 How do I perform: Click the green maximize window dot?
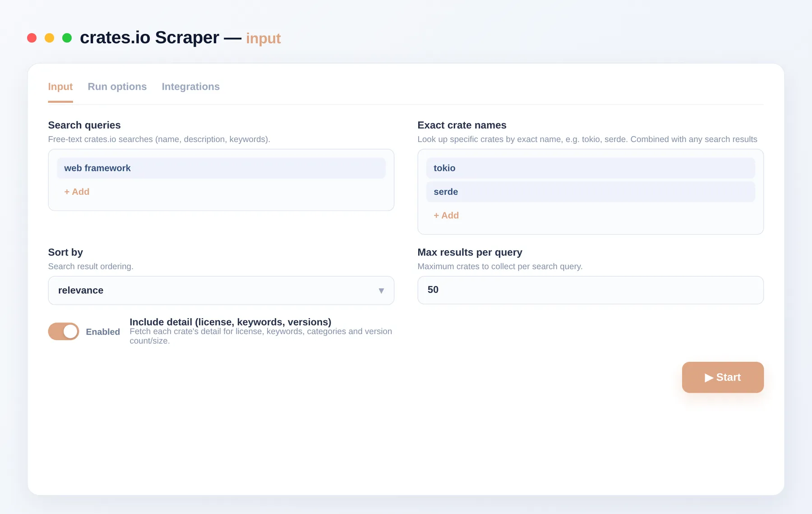67,38
